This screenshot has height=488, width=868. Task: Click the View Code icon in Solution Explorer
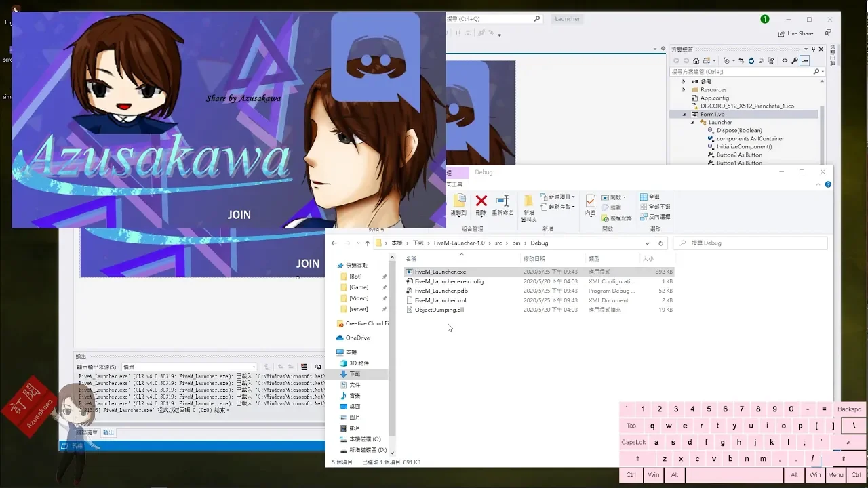click(x=785, y=60)
